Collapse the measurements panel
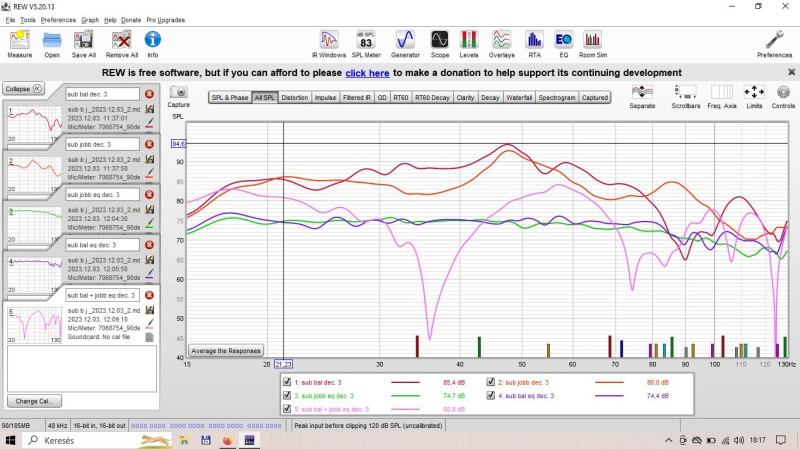The width and height of the screenshot is (800, 449). tap(23, 89)
